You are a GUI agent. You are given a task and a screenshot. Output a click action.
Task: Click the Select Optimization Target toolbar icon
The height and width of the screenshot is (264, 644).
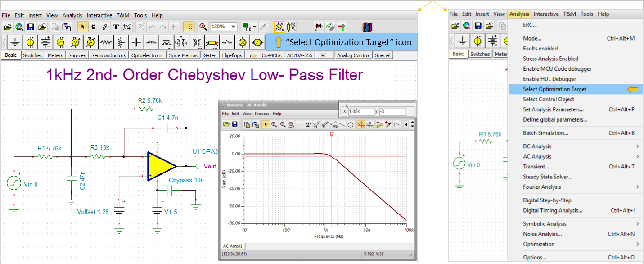pyautogui.click(x=279, y=27)
